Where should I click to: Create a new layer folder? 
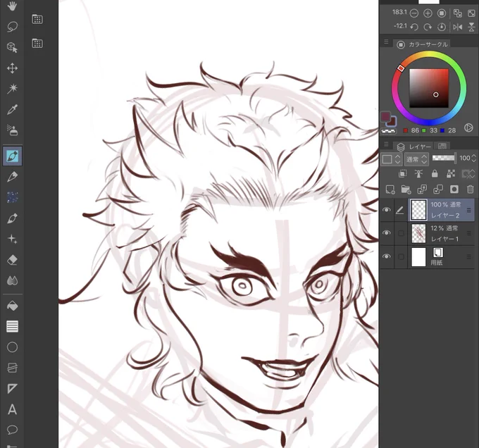click(x=406, y=189)
